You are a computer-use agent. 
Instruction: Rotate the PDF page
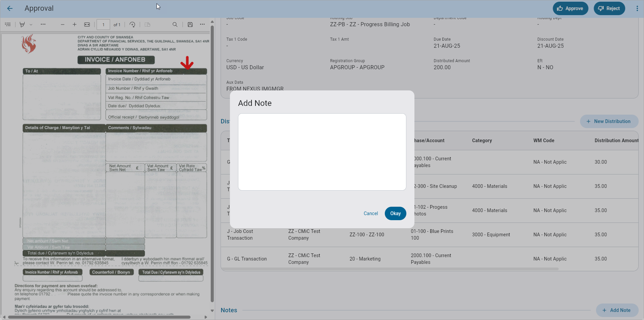pyautogui.click(x=132, y=25)
